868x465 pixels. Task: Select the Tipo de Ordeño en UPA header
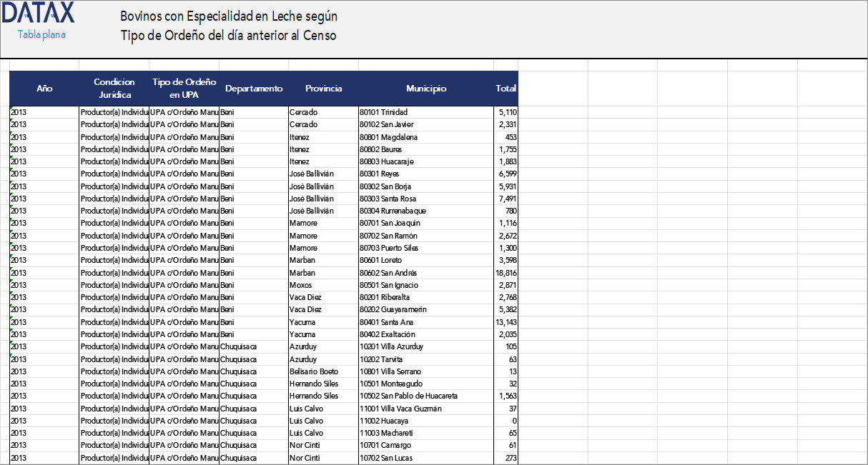pos(184,89)
